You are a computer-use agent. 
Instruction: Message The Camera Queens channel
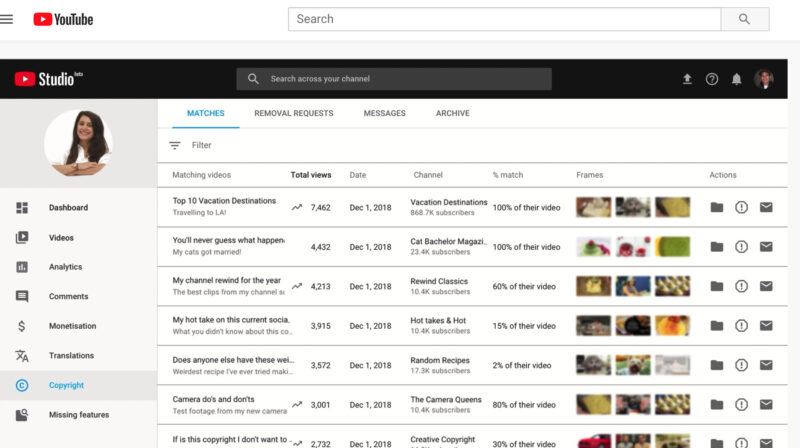766,405
